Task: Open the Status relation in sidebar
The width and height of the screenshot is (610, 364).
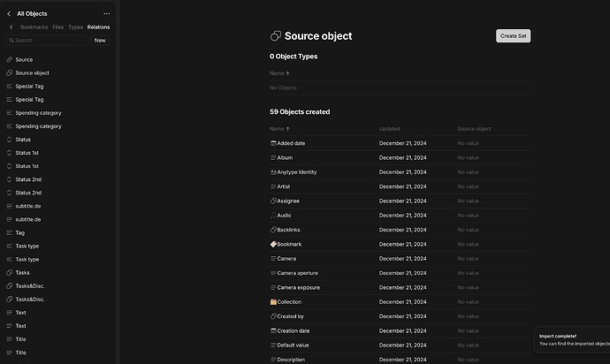Action: pyautogui.click(x=23, y=140)
